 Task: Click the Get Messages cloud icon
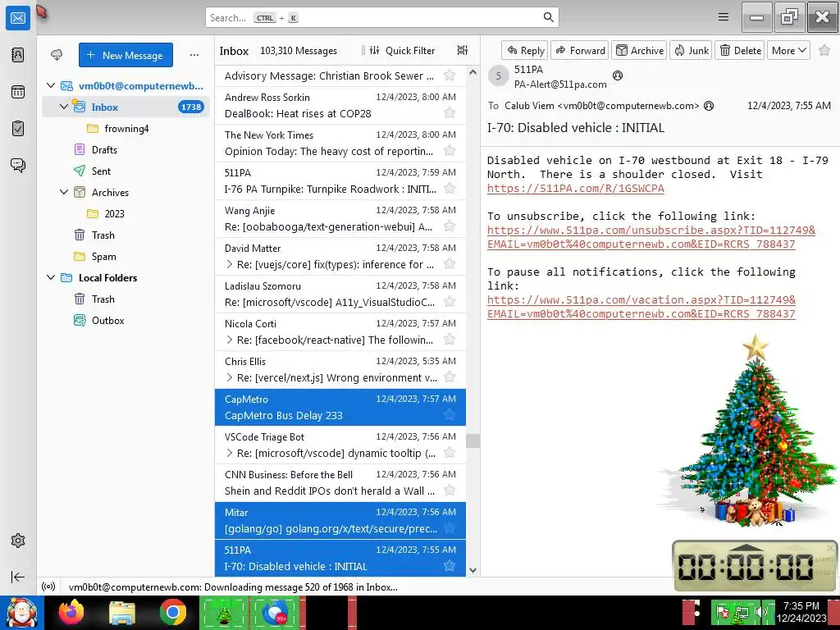click(x=57, y=55)
